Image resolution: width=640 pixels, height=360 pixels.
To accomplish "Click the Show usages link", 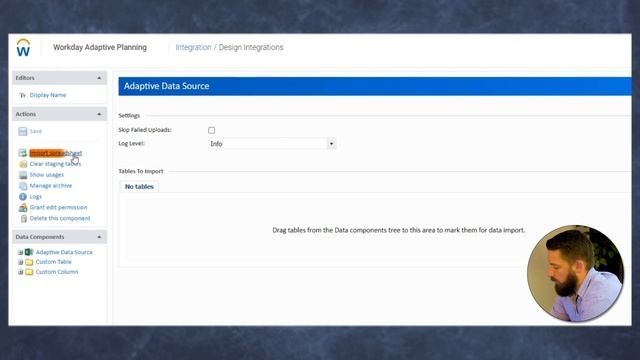I will pyautogui.click(x=47, y=175).
